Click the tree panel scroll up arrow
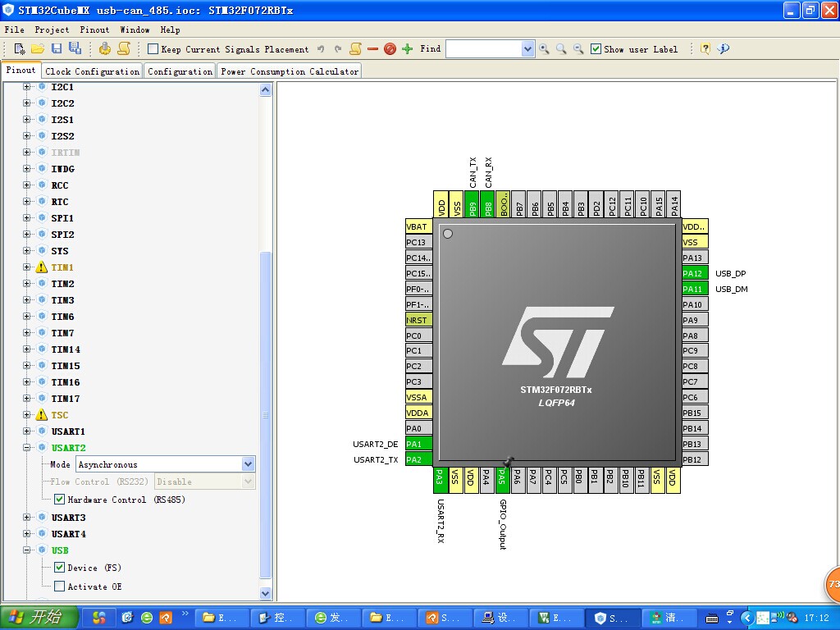 [265, 90]
